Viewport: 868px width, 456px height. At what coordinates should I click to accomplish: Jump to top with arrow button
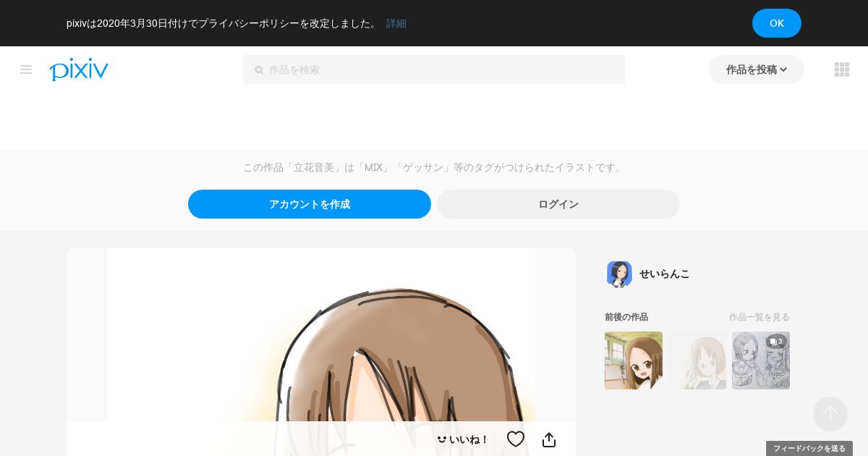(x=830, y=414)
